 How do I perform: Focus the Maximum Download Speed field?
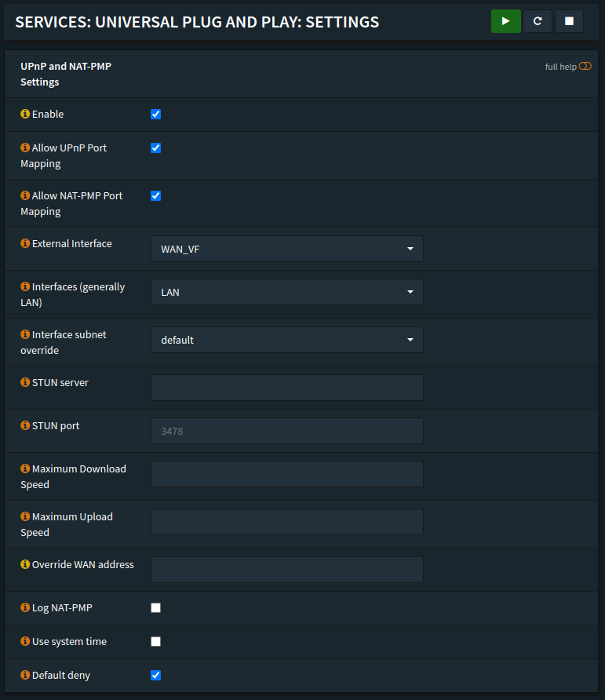click(x=287, y=474)
